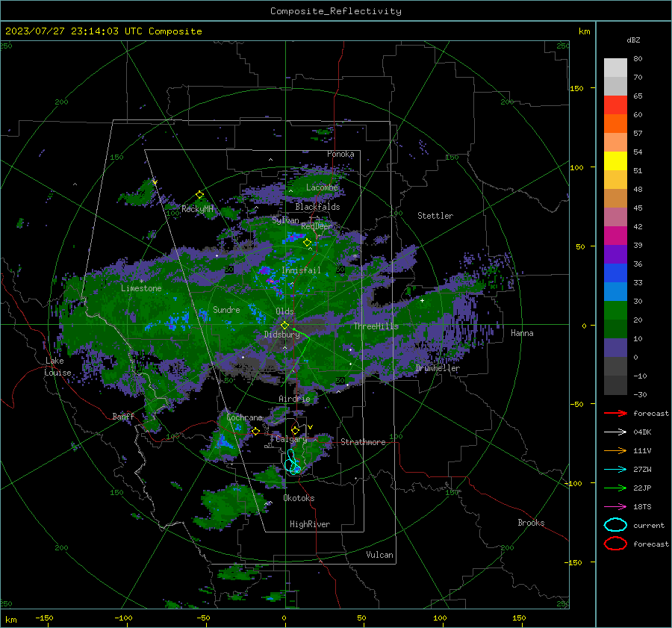Pick the yellow 51-54 dBZ color swatch
The image size is (672, 628).
tap(615, 161)
